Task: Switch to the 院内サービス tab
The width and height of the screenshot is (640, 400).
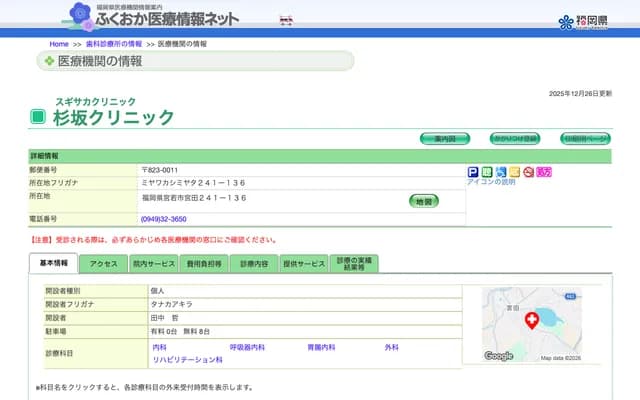Action: (x=153, y=264)
